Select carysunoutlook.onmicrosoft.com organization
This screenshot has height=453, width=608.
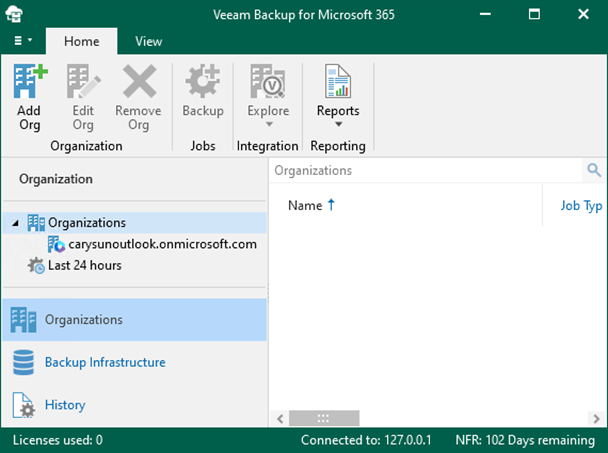[x=162, y=243]
